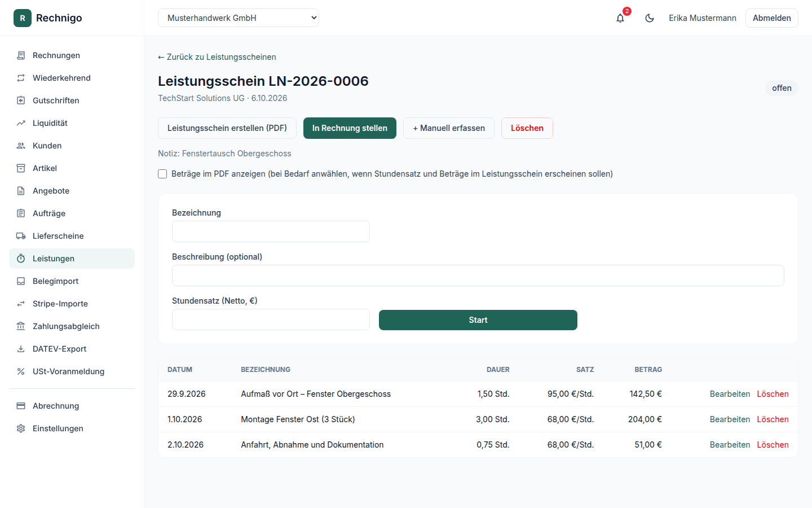This screenshot has width=812, height=508.
Task: Click the Liquidität chart icon
Action: point(21,123)
